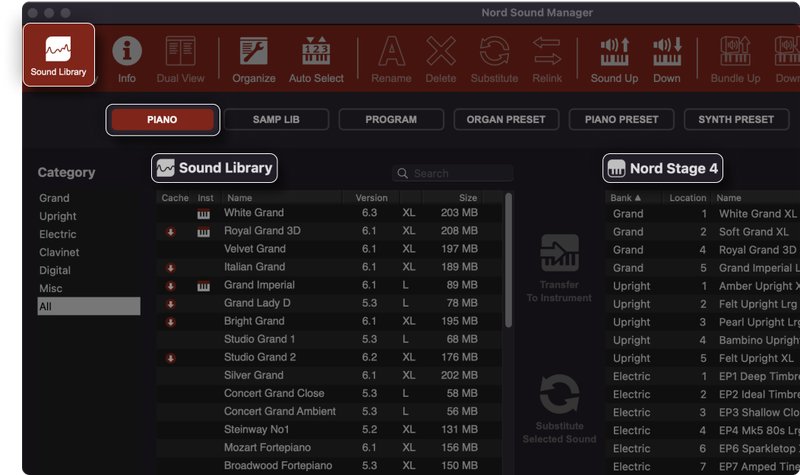This screenshot has height=475, width=800.
Task: Select the Velvet Grand row
Action: pyautogui.click(x=329, y=249)
